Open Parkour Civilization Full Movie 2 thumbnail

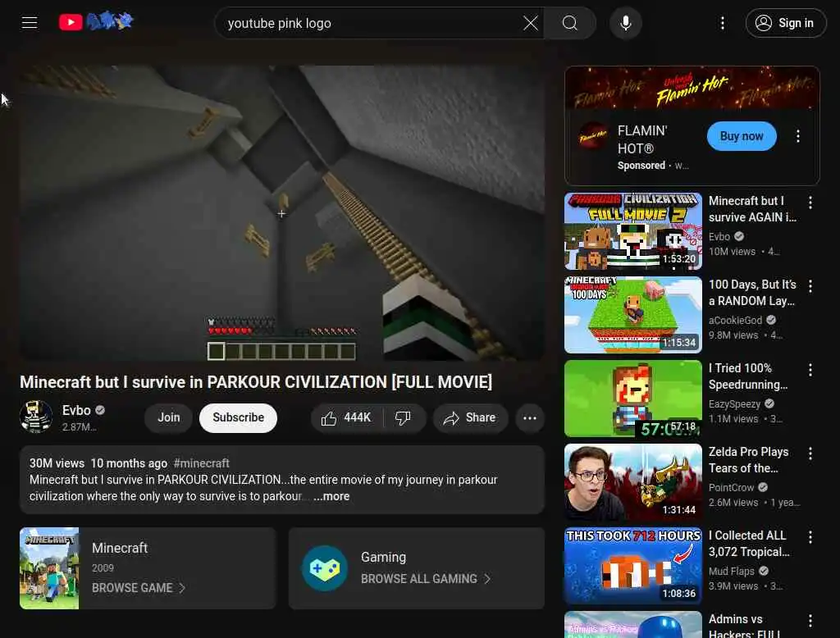coord(632,231)
